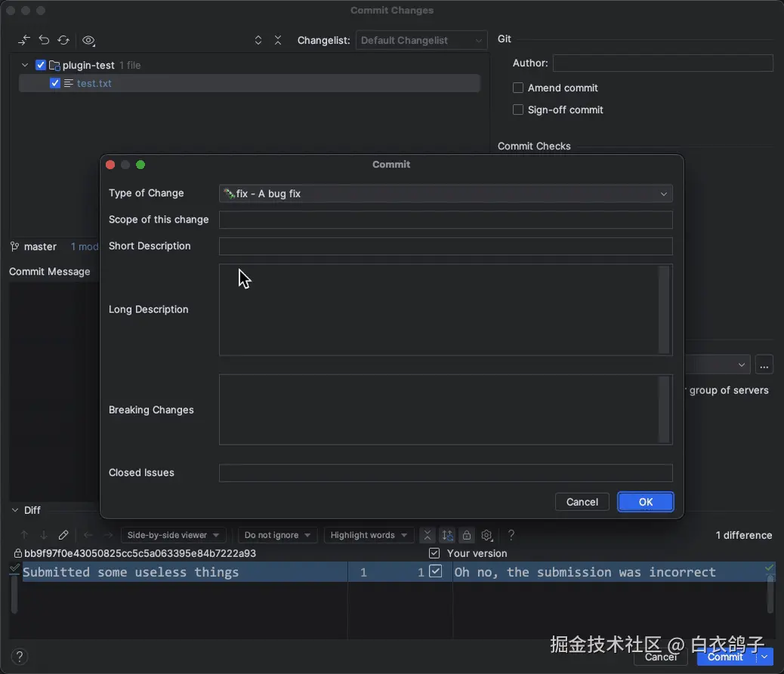Collapse the plugin-test tree node
This screenshot has width=784, height=674.
(x=24, y=65)
